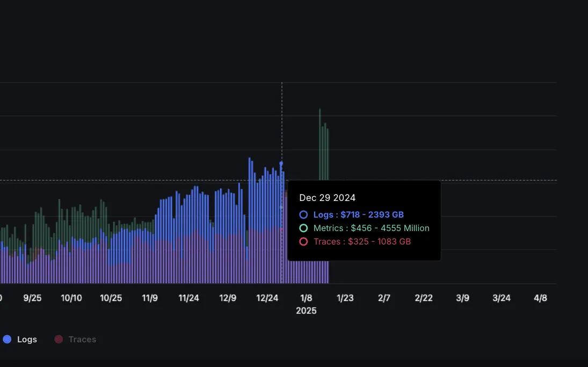The image size is (588, 367).
Task: Click the 4/8 x-axis date label
Action: pos(540,298)
